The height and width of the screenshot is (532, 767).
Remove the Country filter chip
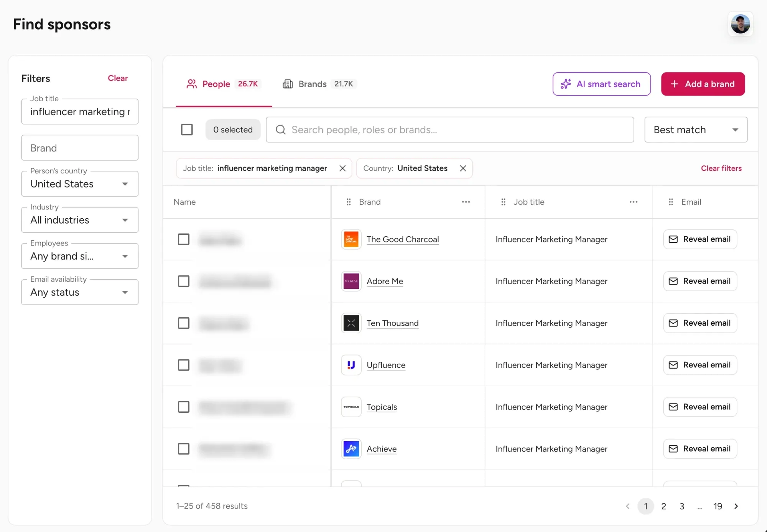coord(463,168)
